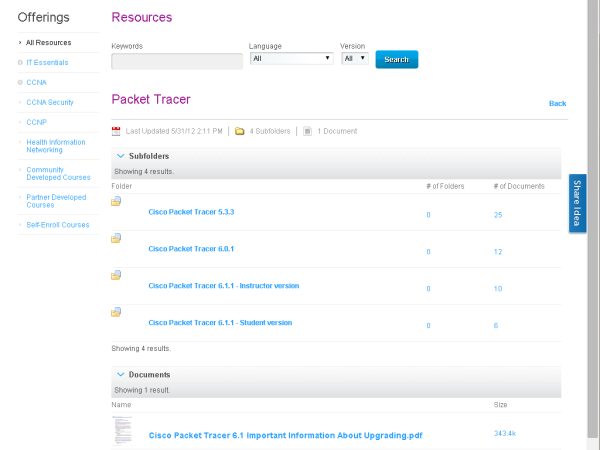The image size is (600, 450).
Task: Open the Share Idea side tab
Action: 577,203
